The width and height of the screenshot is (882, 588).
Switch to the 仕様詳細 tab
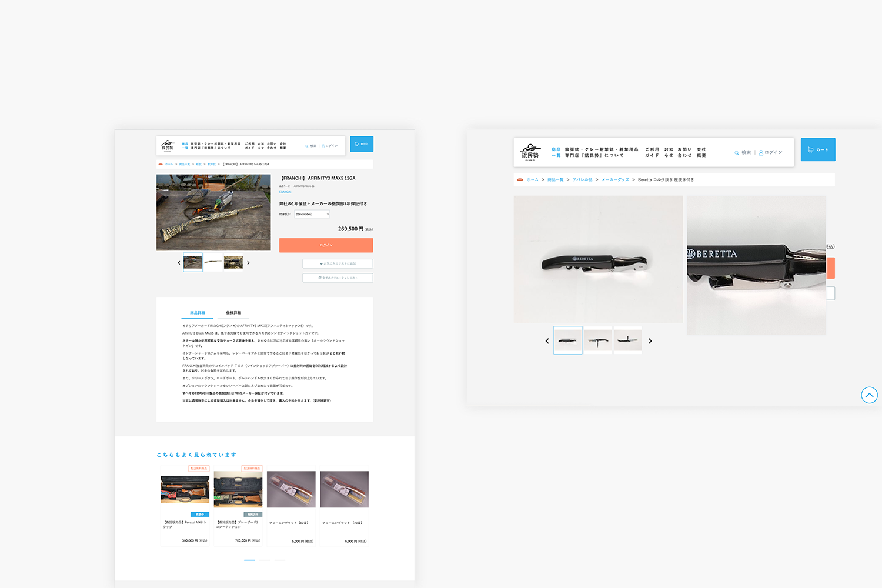(x=232, y=313)
